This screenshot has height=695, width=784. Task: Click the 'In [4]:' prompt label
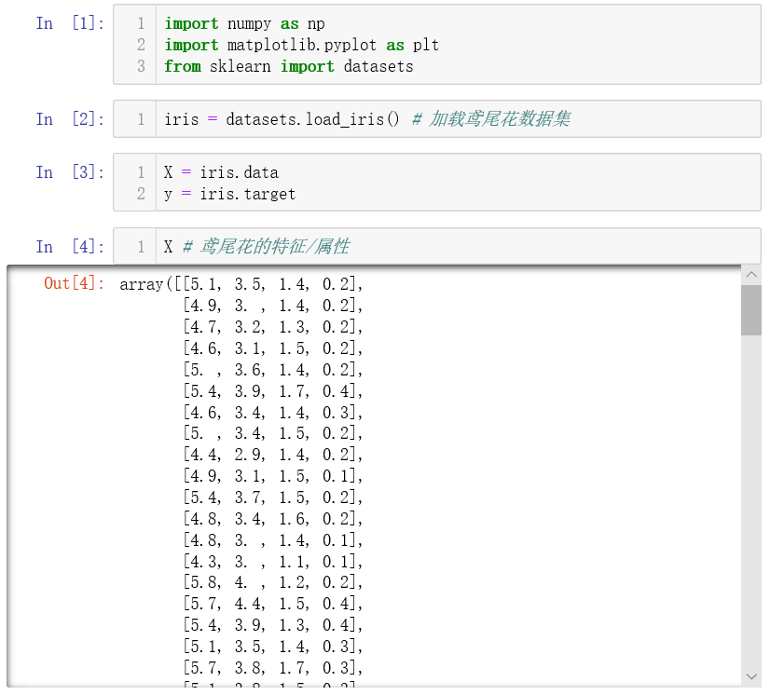click(70, 247)
